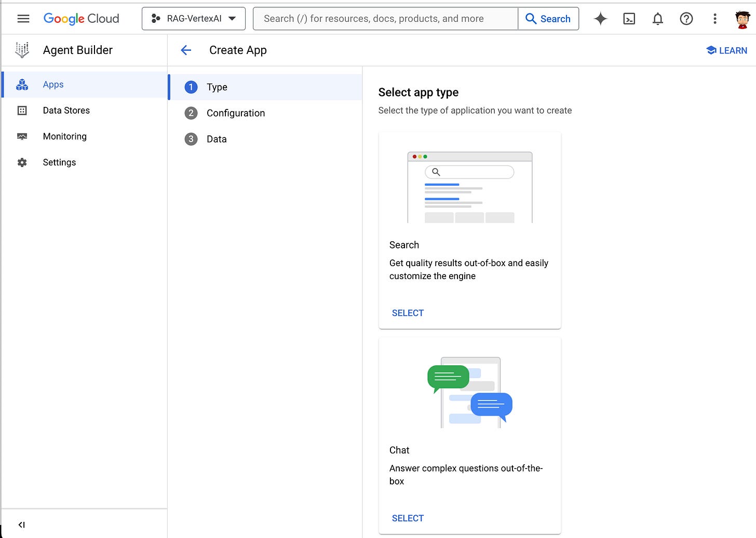Click the search resources input field

click(x=385, y=19)
